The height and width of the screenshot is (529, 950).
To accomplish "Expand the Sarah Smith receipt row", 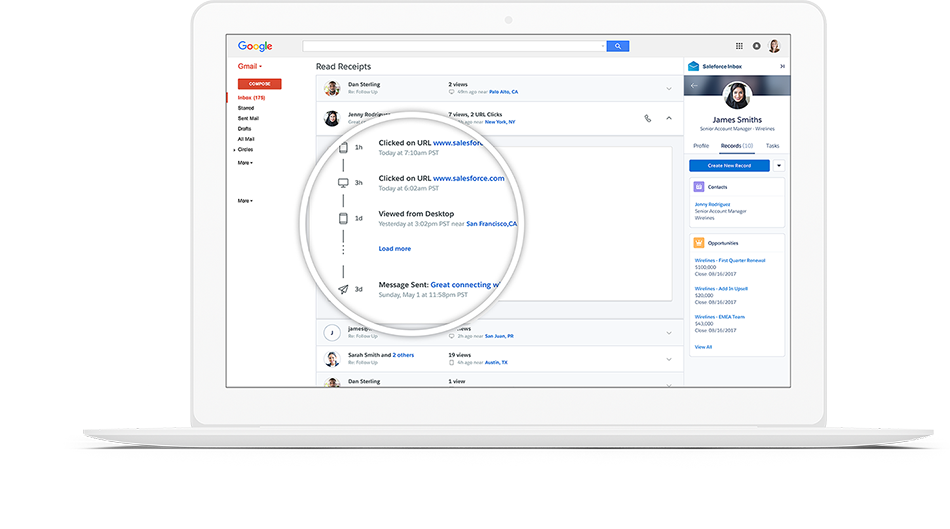I will [x=668, y=359].
